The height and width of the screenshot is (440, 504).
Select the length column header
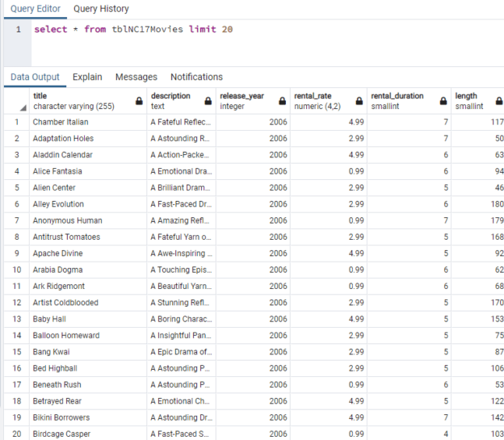pyautogui.click(x=477, y=101)
